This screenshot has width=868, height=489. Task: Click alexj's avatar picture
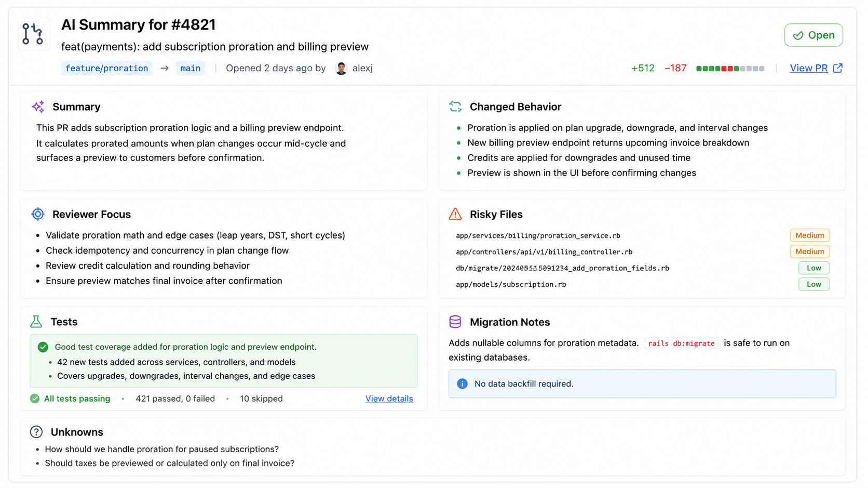pyautogui.click(x=341, y=68)
